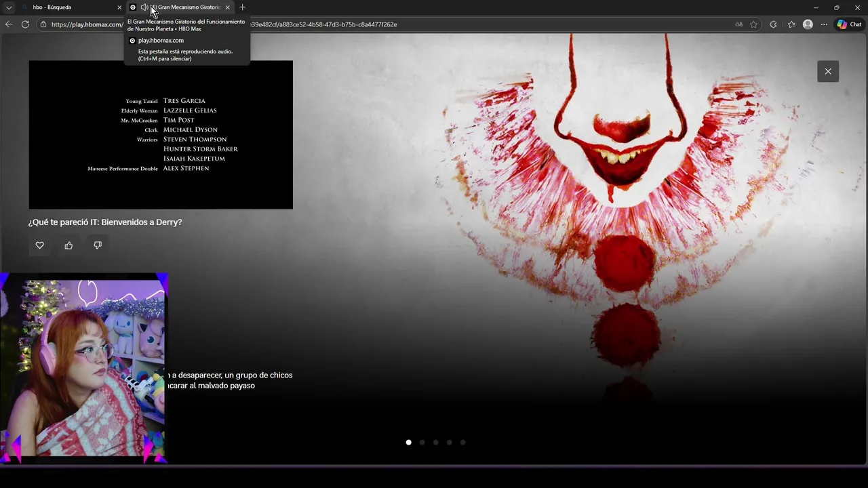
Task: Give a thumbs up rating
Action: pyautogui.click(x=68, y=245)
